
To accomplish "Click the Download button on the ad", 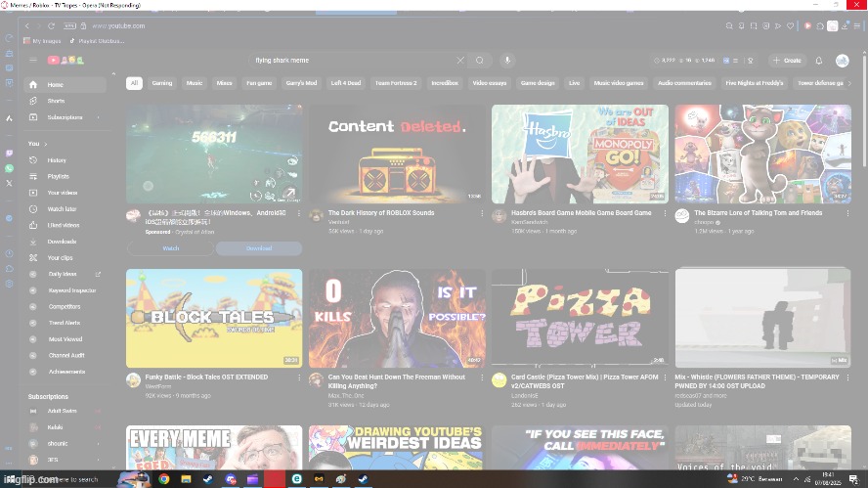I will click(x=258, y=248).
